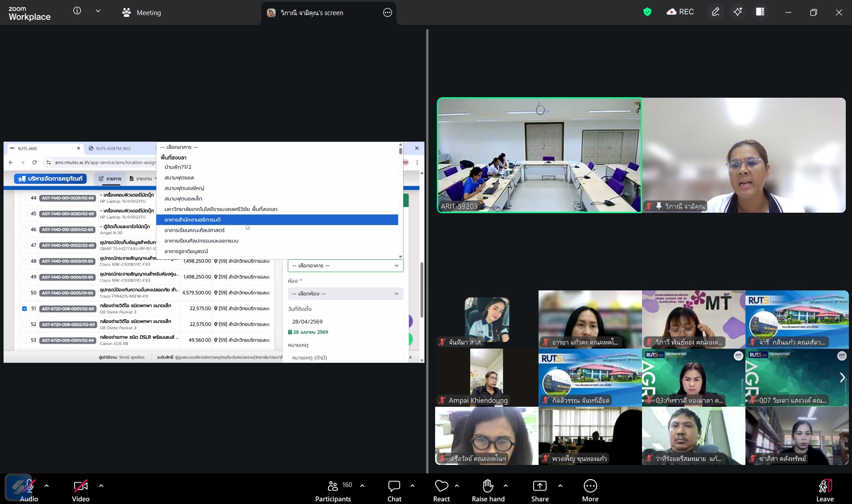Open the Meeting info dropdown chevron
The image size is (852, 504).
pyautogui.click(x=98, y=11)
